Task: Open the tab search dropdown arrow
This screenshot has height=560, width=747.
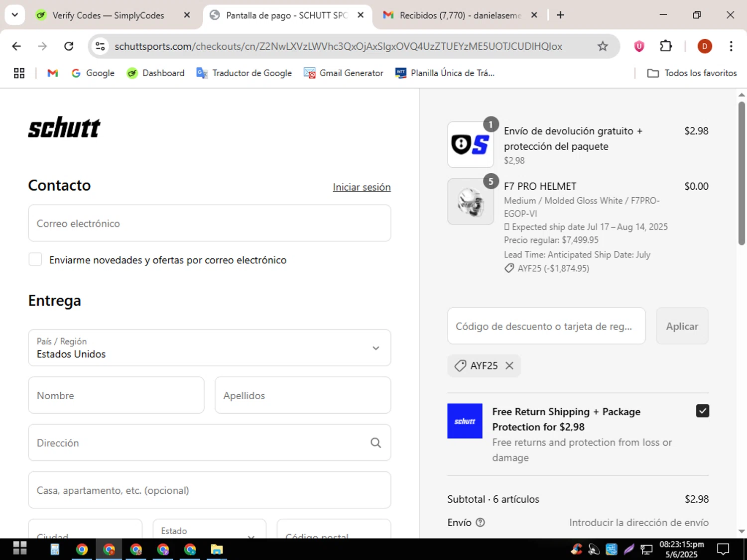Action: pyautogui.click(x=15, y=15)
